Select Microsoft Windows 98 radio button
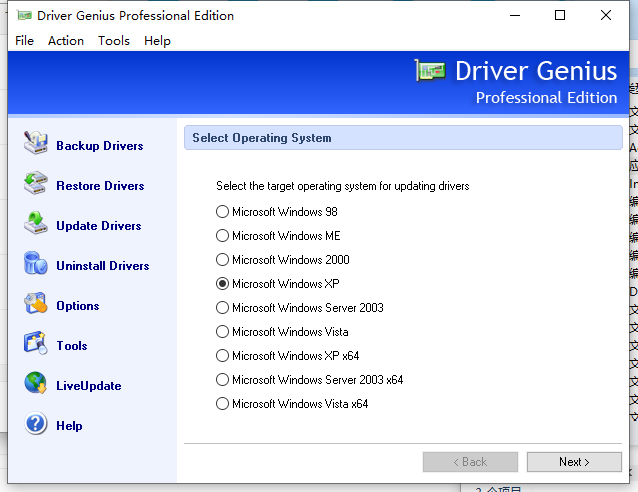 click(222, 212)
